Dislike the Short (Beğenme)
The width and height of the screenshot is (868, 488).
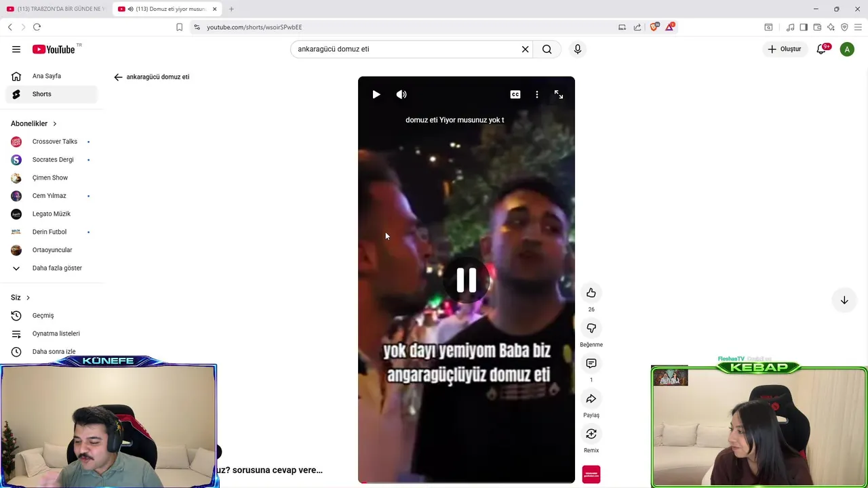[x=591, y=328]
